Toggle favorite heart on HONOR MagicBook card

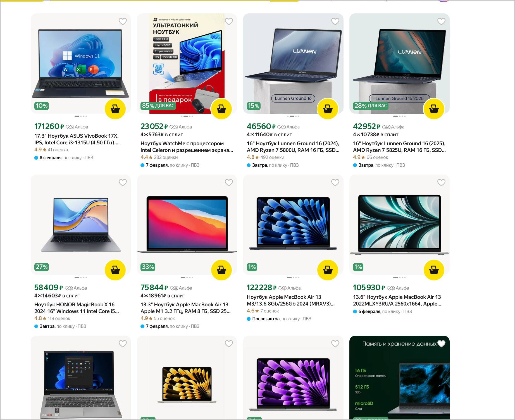tap(123, 183)
